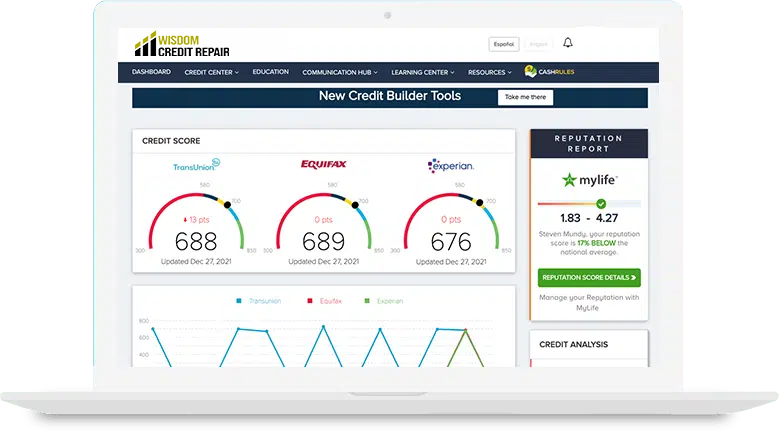
Task: Switch language to English
Action: (x=539, y=44)
